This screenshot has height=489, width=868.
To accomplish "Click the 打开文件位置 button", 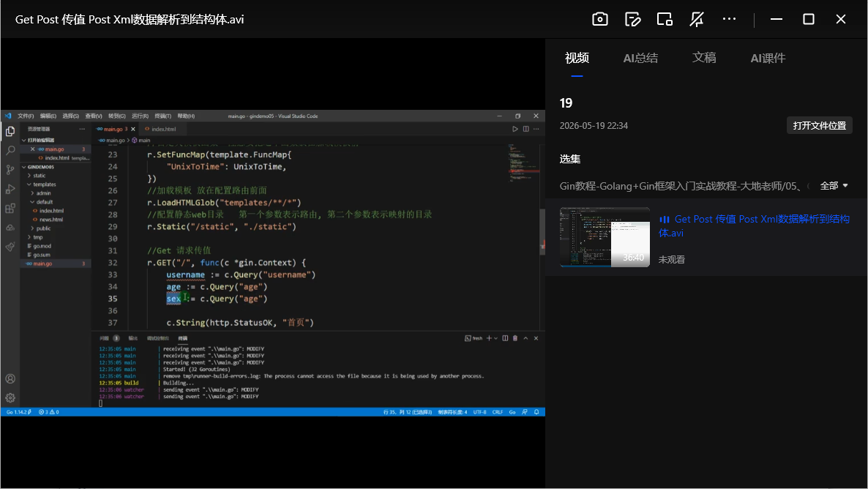I will (x=819, y=126).
